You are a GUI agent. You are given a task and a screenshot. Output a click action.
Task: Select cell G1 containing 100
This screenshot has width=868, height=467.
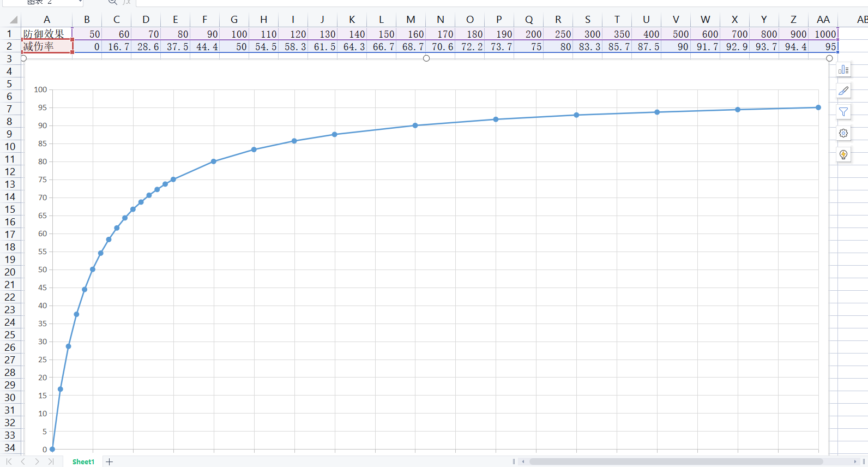tap(234, 33)
